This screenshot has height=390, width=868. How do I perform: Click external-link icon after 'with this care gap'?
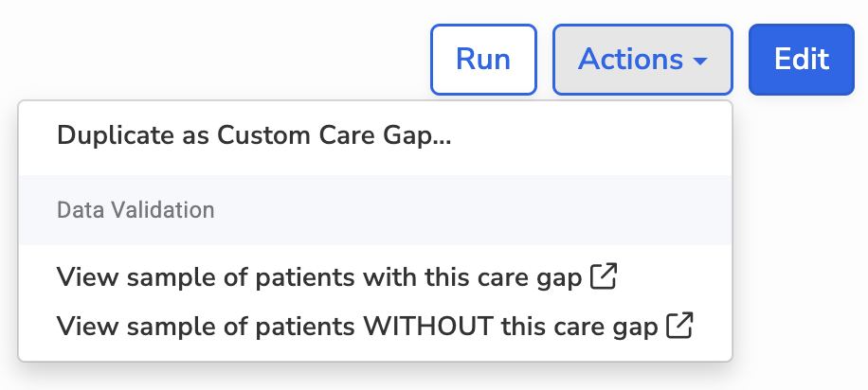[x=604, y=276]
